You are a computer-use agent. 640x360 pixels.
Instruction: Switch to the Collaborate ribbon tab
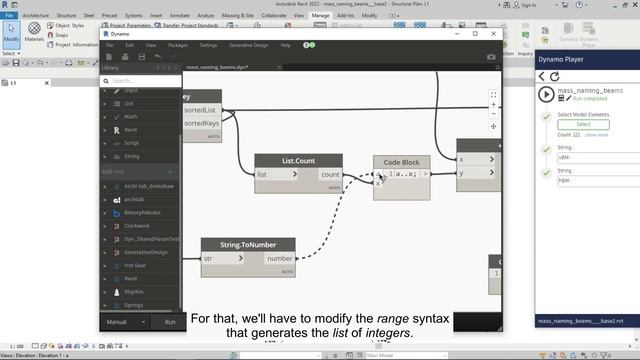coord(273,15)
